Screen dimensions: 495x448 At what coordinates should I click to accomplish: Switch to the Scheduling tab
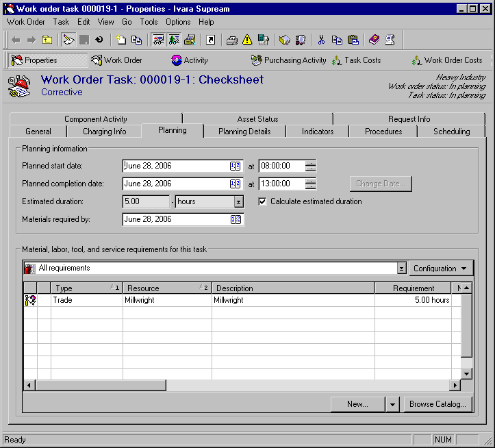tap(451, 132)
